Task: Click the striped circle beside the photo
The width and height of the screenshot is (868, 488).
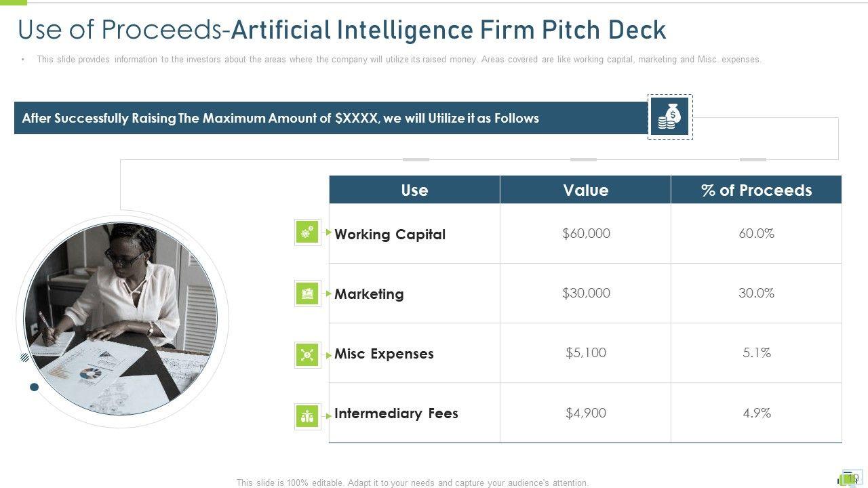Action: click(25, 357)
